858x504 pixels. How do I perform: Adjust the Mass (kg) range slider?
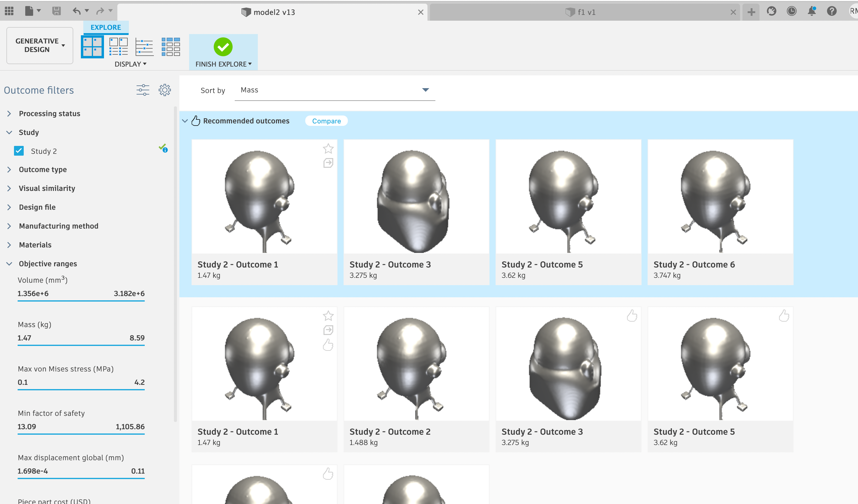pos(81,345)
